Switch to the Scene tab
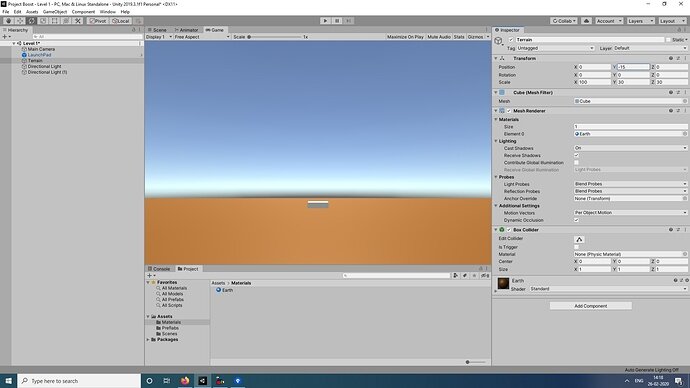Screen dimensions: 690x388 point(157,30)
